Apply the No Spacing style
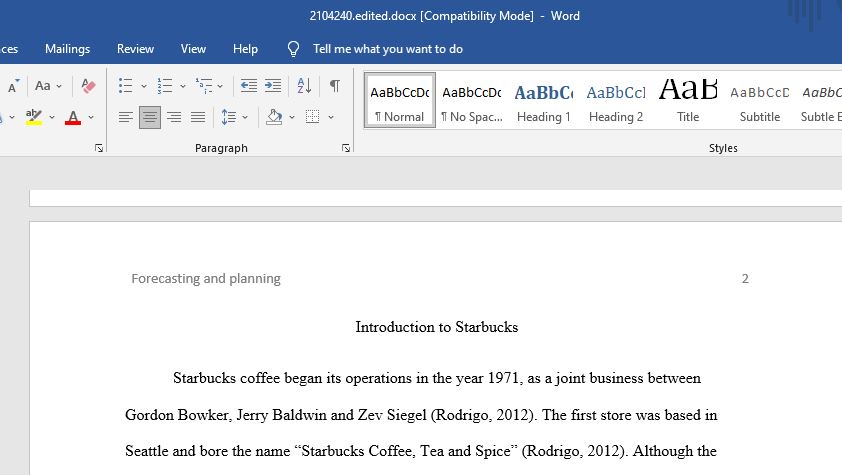Image resolution: width=842 pixels, height=475 pixels. (471, 100)
